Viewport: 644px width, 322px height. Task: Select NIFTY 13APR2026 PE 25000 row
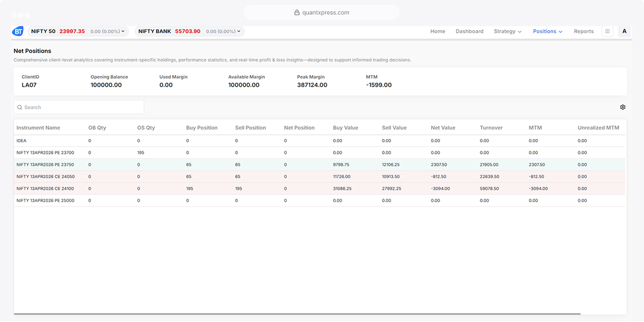[319, 200]
